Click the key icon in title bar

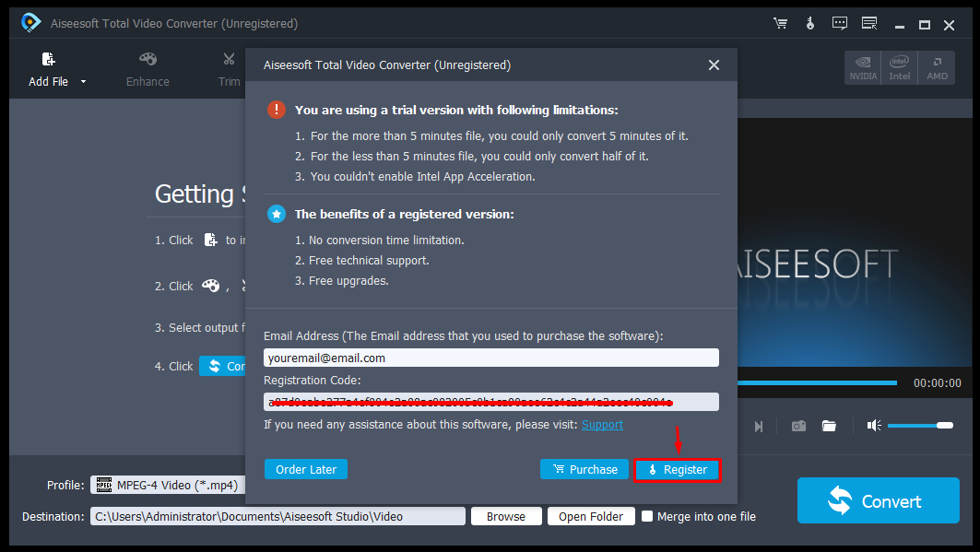pyautogui.click(x=810, y=24)
